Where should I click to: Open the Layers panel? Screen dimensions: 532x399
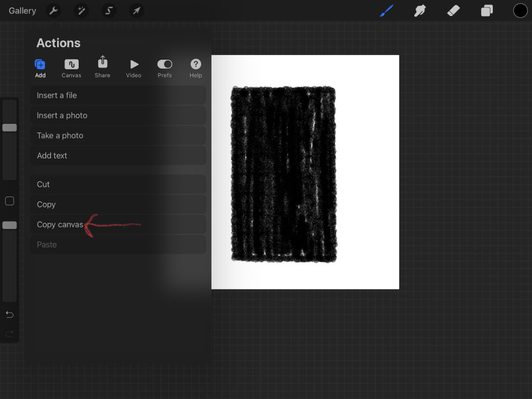pyautogui.click(x=487, y=10)
